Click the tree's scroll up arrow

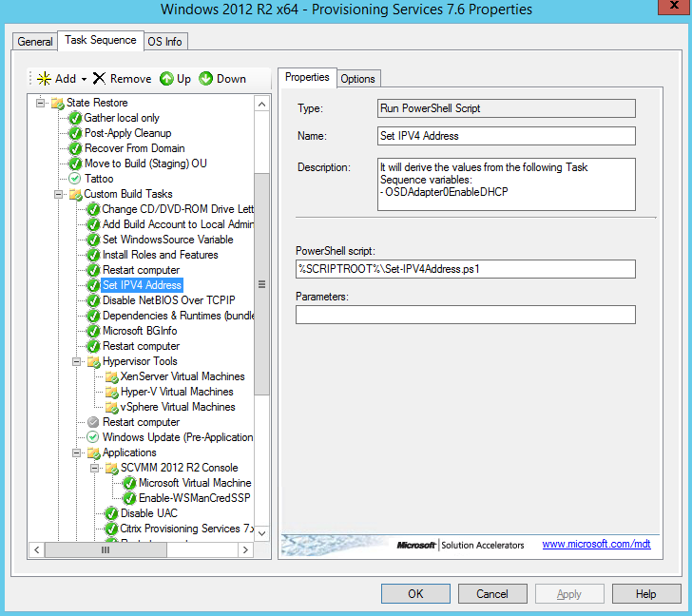coord(261,105)
